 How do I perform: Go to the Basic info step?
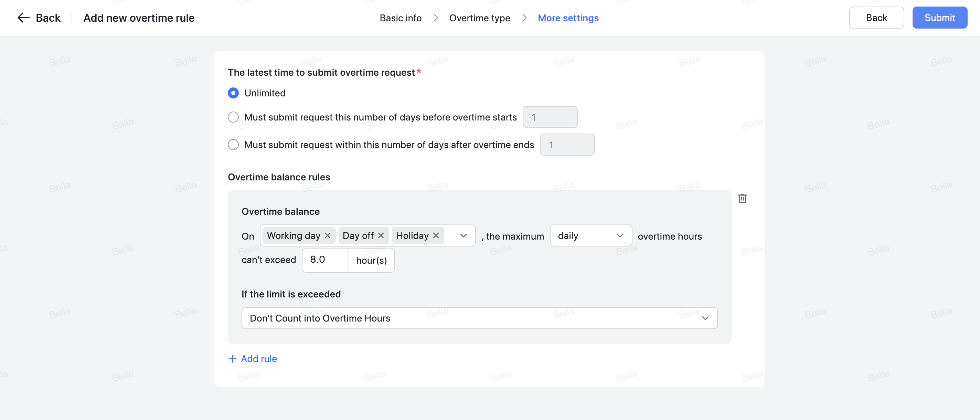pyautogui.click(x=400, y=18)
